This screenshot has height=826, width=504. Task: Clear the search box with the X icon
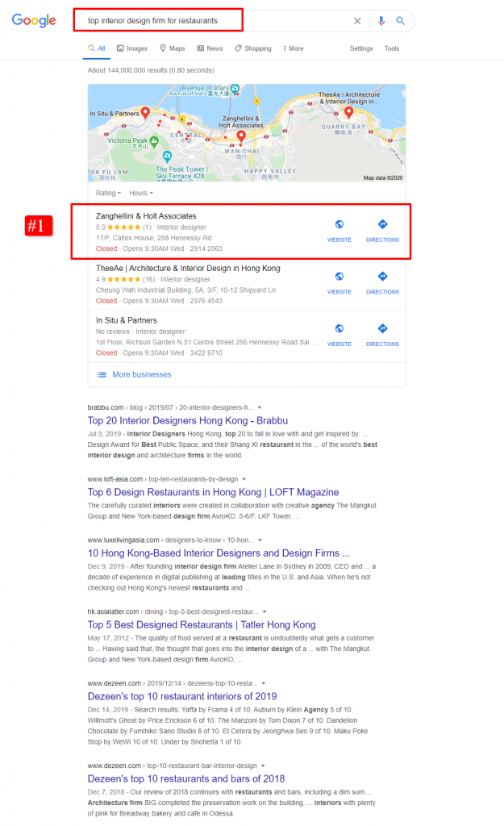click(357, 21)
